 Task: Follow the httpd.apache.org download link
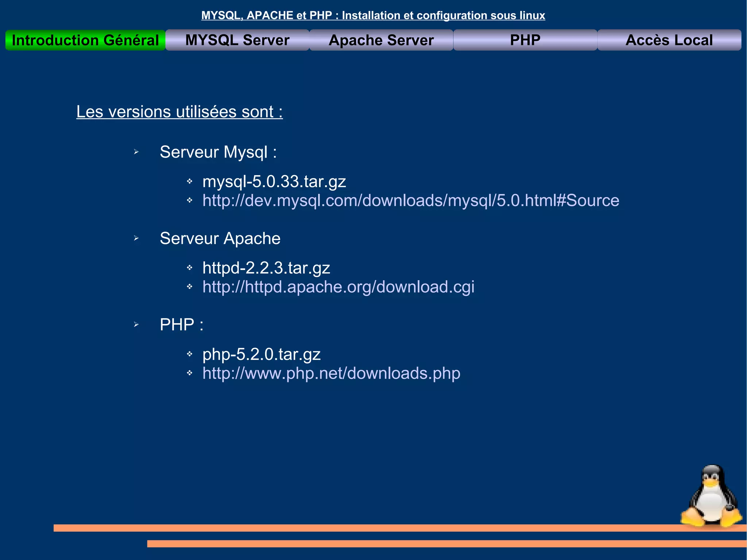(x=338, y=287)
